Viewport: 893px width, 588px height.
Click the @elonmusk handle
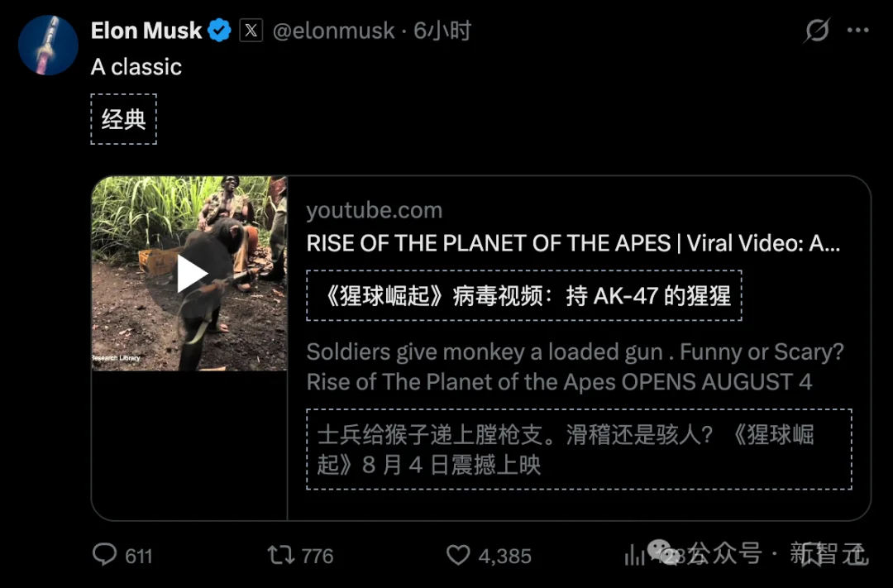pos(333,31)
